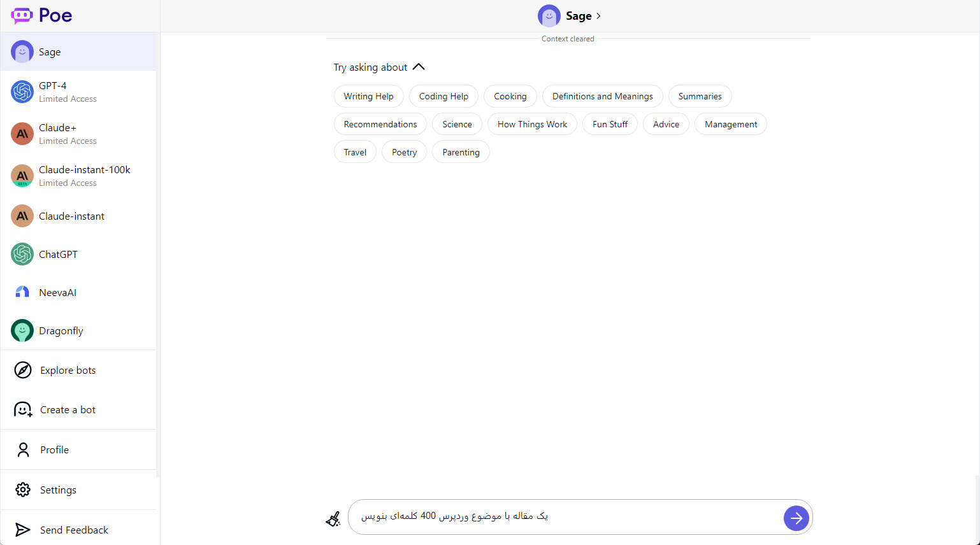Select the Writing Help suggestion
This screenshot has height=545, width=980.
369,96
